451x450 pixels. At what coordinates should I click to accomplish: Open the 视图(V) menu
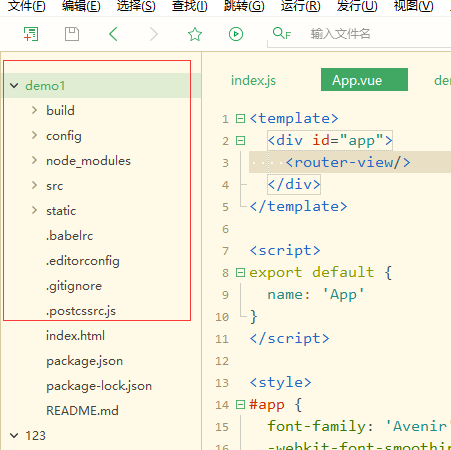click(x=414, y=6)
